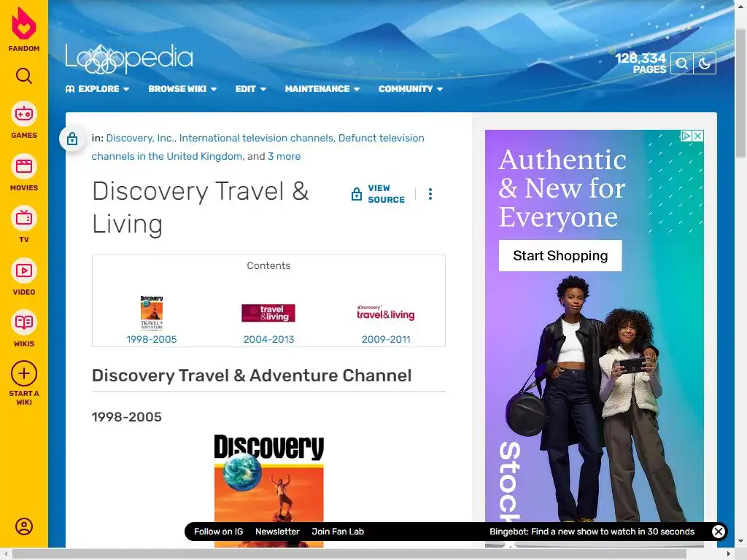Show the 3 more categories
747x560 pixels.
[x=284, y=156]
